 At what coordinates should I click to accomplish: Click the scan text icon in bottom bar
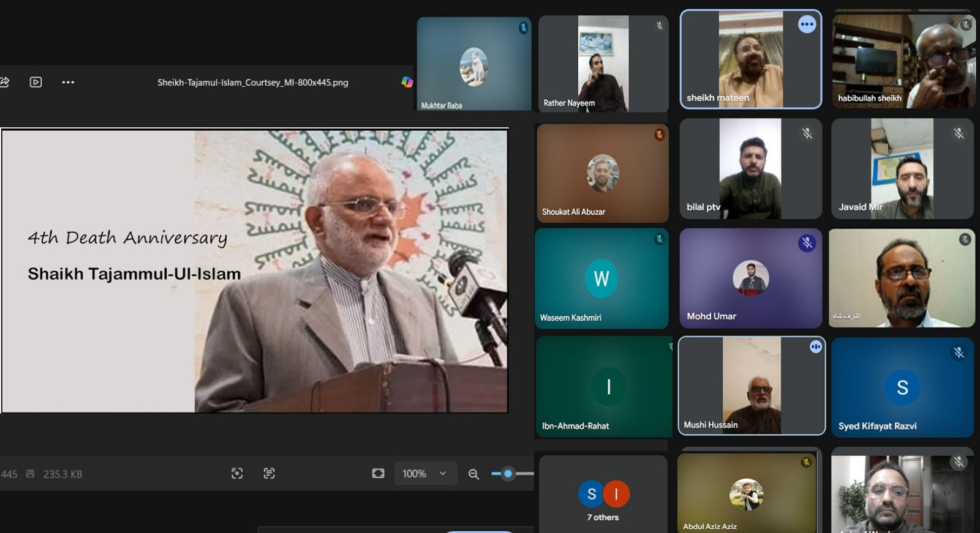[x=269, y=473]
